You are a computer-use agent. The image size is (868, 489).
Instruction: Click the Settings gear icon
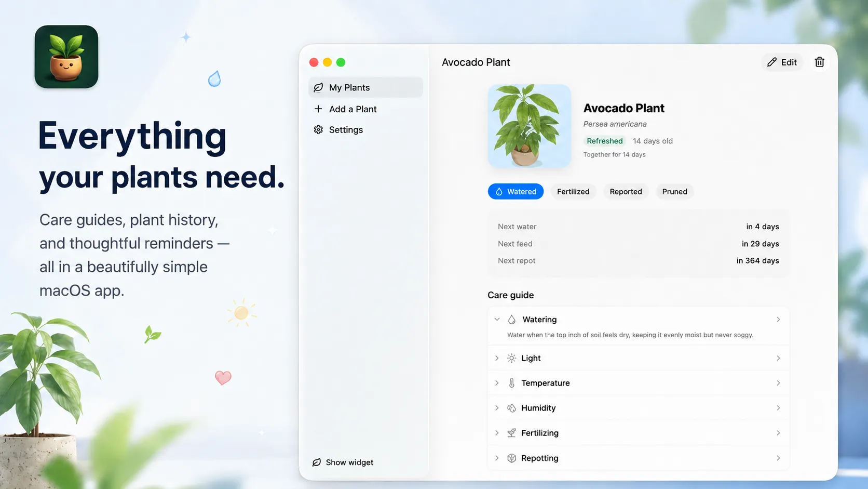318,129
